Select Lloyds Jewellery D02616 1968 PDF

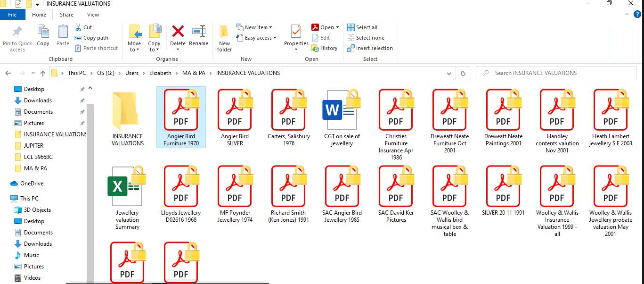[181, 194]
